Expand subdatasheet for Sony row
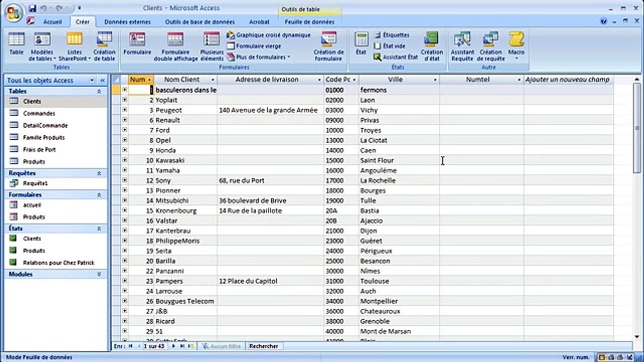The image size is (644, 362). 124,180
